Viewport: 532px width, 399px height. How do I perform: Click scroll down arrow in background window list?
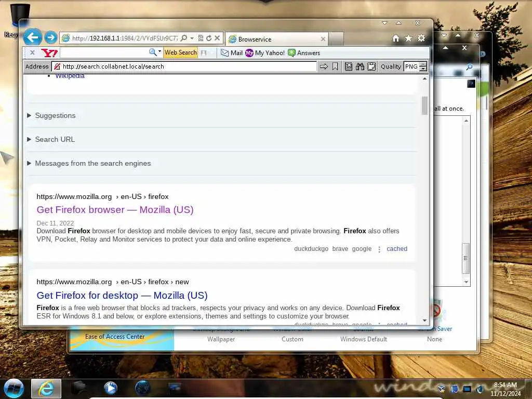click(466, 282)
